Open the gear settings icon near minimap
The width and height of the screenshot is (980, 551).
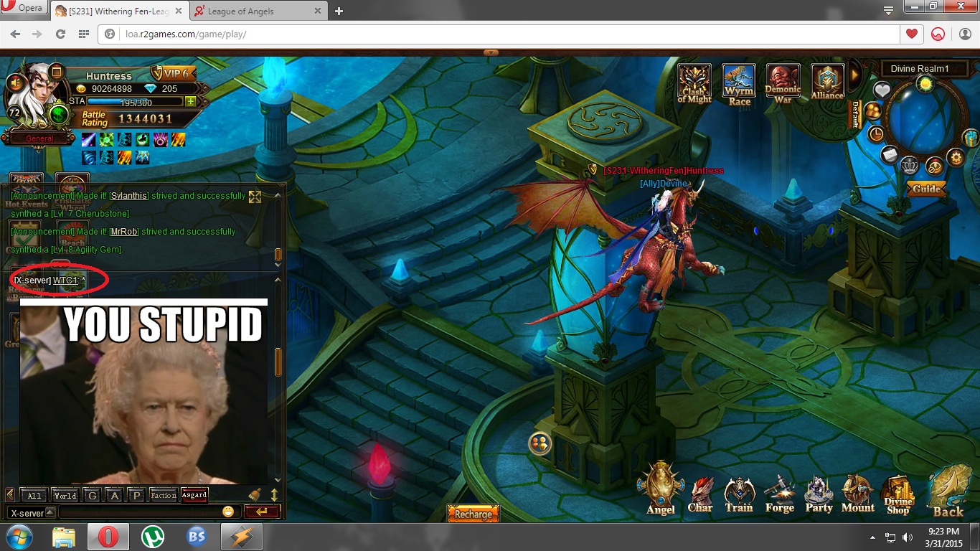pyautogui.click(x=955, y=157)
